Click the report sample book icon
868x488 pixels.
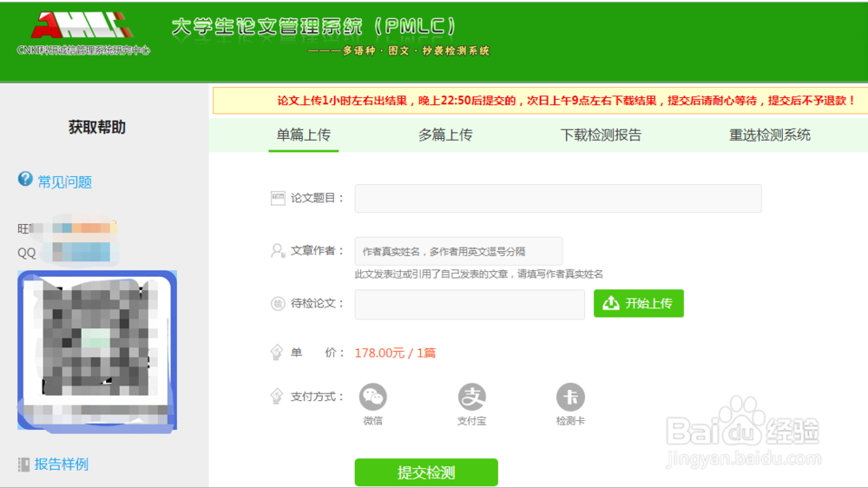23,465
